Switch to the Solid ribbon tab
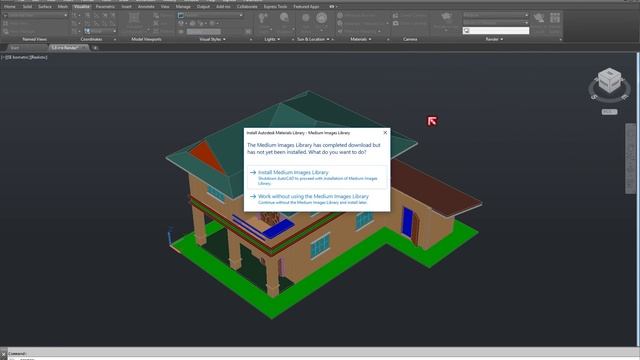 [x=27, y=7]
